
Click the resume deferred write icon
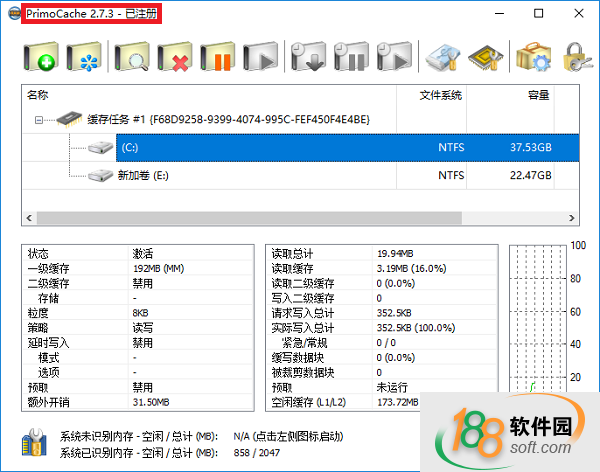393,56
